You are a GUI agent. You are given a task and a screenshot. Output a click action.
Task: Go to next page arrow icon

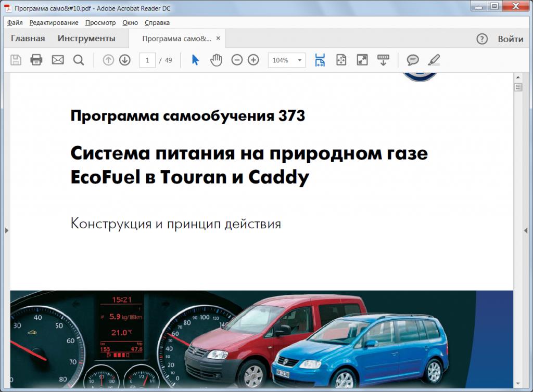(125, 60)
